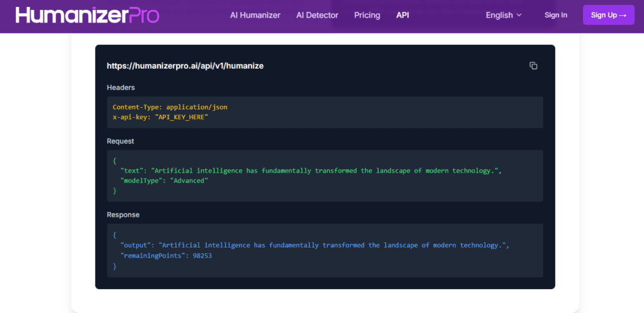Open the HumanizerPro logo home link

tap(87, 15)
